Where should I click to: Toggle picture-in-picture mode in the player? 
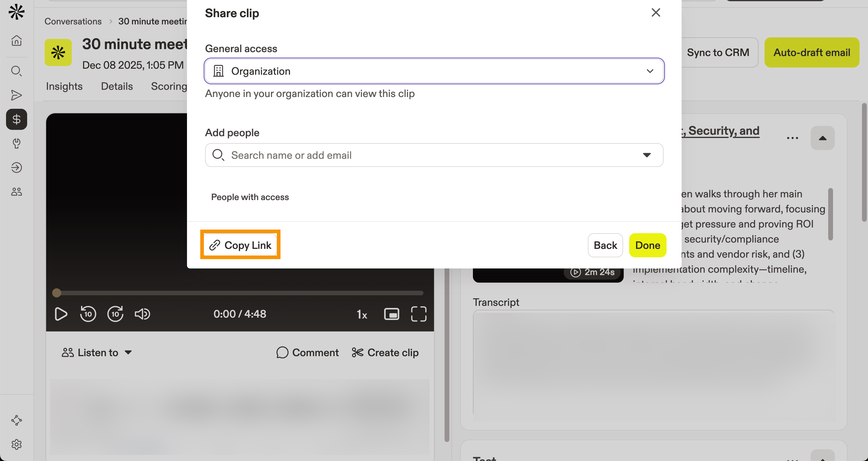coord(391,313)
